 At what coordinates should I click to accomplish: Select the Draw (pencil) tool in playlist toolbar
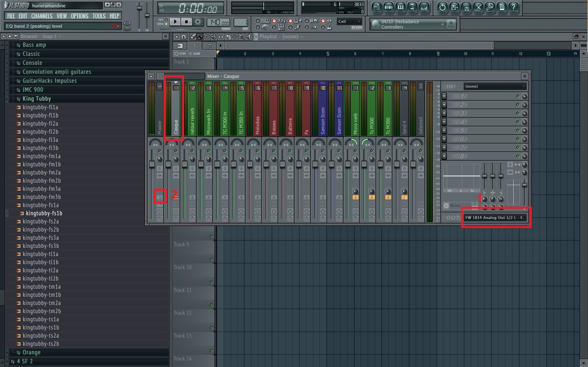coord(193,37)
